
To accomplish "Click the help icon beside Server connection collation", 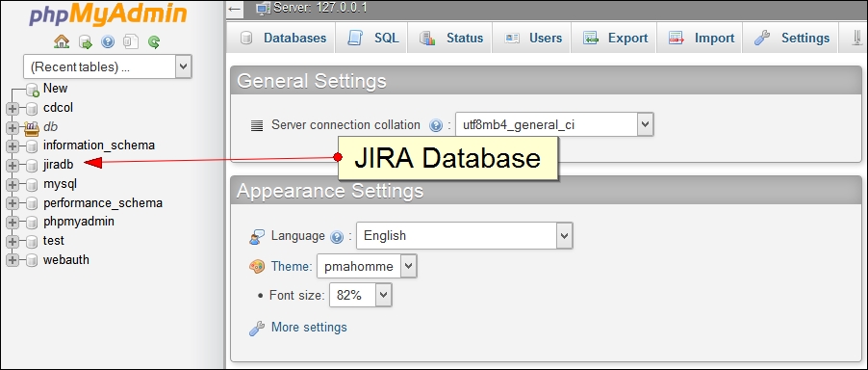I will click(x=436, y=125).
